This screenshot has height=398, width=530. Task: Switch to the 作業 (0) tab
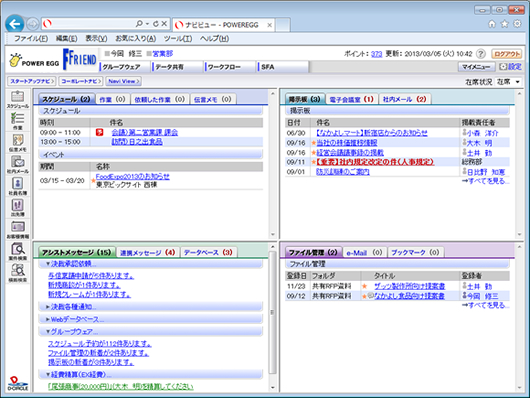pyautogui.click(x=112, y=99)
